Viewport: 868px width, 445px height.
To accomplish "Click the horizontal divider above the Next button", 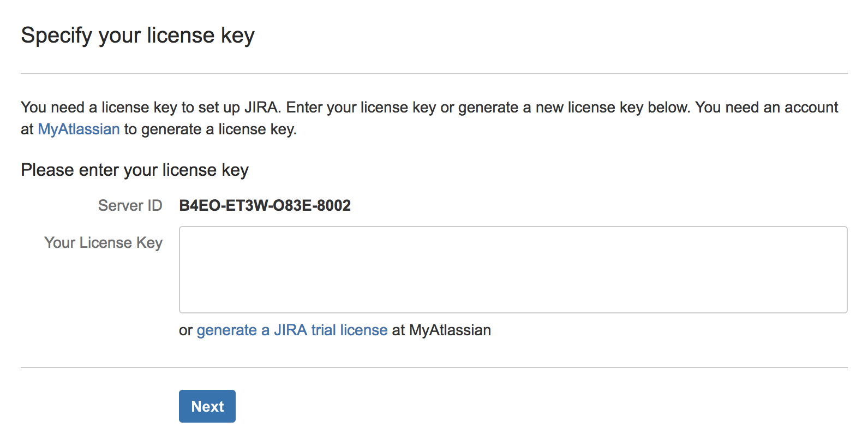I will pos(434,367).
